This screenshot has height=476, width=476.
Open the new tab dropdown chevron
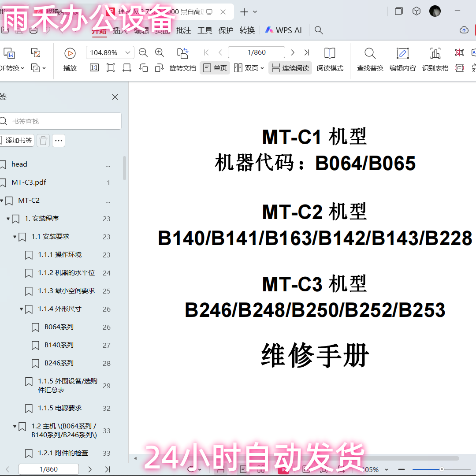click(255, 12)
